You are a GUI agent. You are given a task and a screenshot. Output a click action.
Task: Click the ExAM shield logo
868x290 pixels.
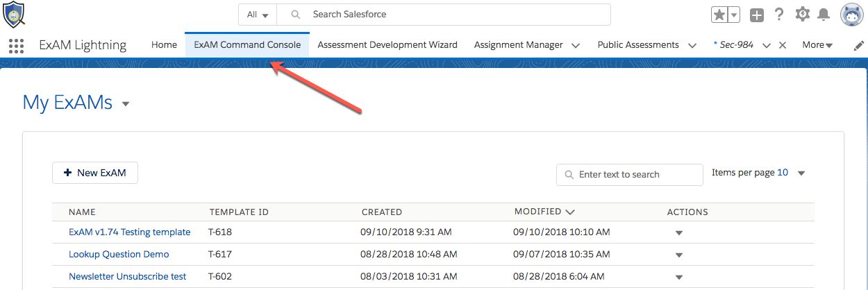coord(14,14)
